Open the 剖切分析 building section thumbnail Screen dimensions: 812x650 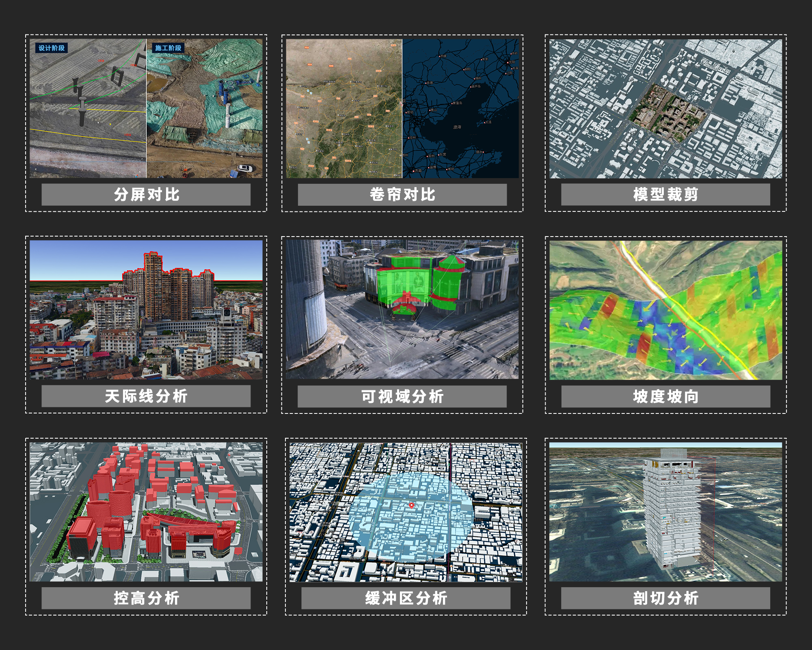[665, 512]
